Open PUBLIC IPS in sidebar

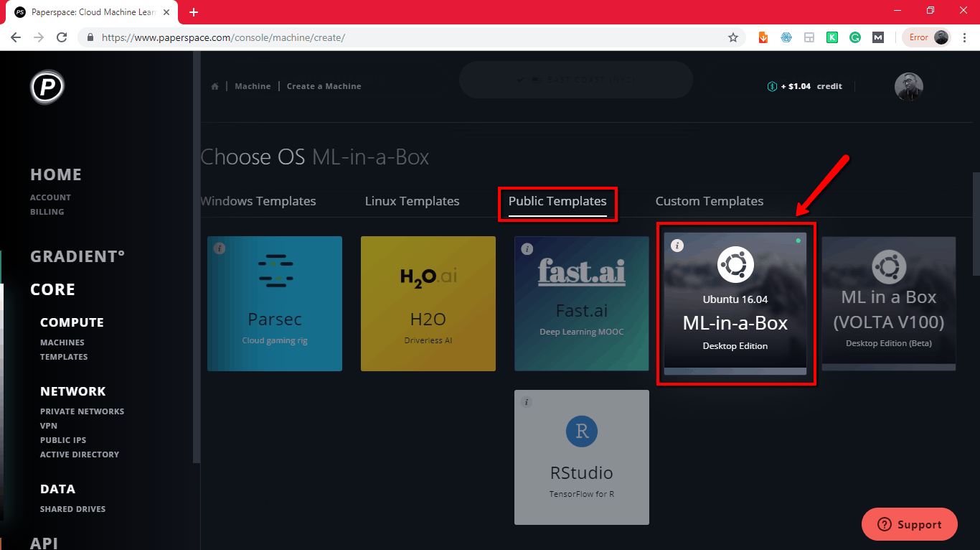click(x=63, y=440)
